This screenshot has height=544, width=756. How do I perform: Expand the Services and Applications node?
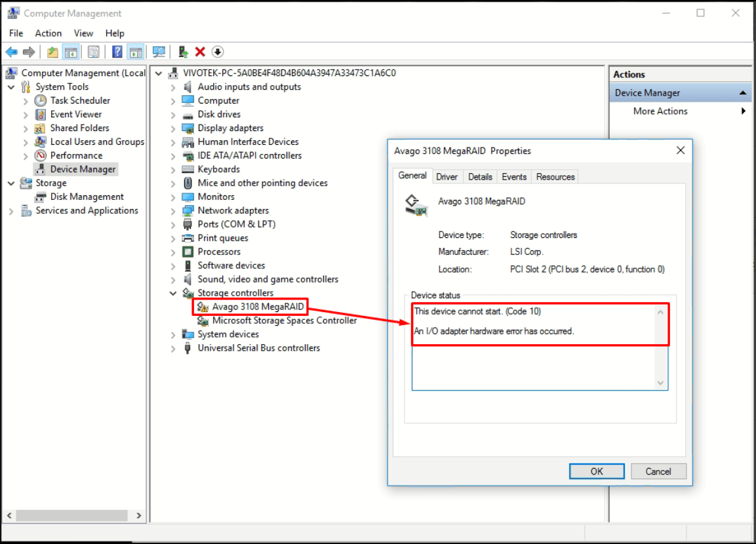(10, 210)
